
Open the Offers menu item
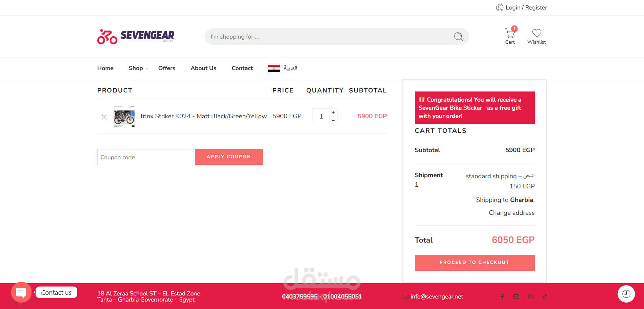click(x=167, y=68)
